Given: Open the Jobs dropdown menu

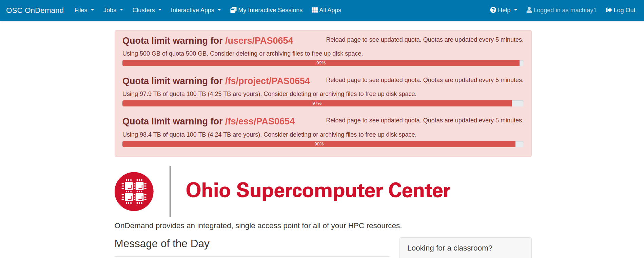Looking at the screenshot, I should coord(113,10).
